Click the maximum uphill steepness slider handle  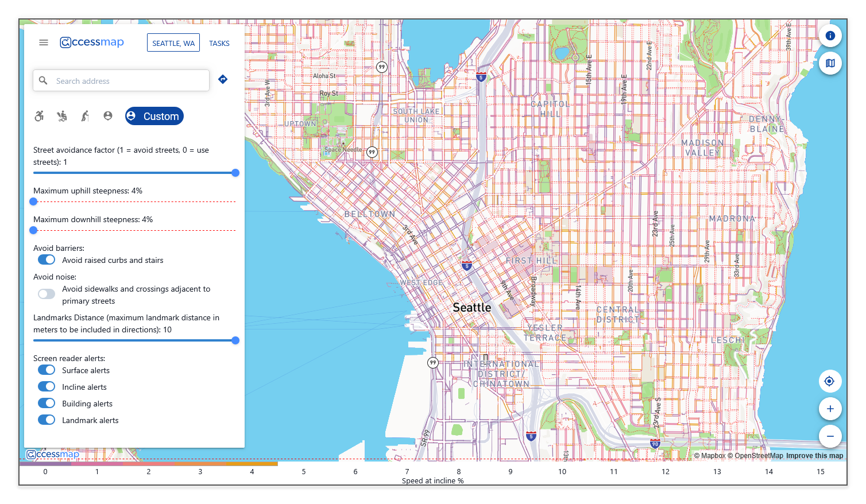pyautogui.click(x=33, y=201)
